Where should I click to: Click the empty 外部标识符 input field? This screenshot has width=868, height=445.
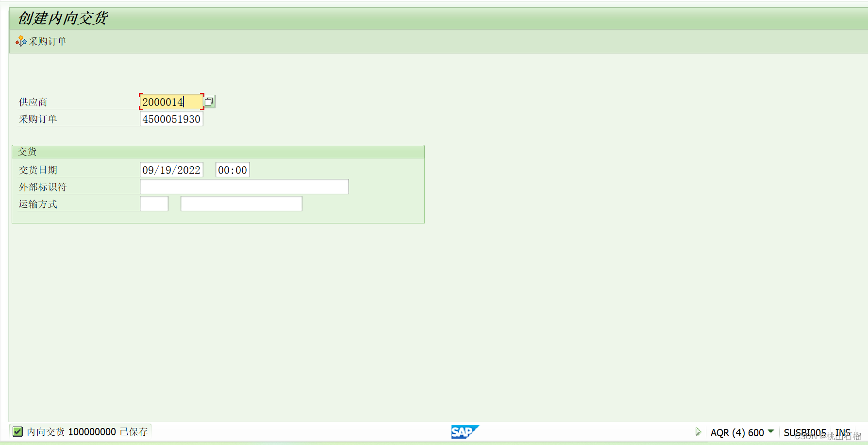pos(244,186)
